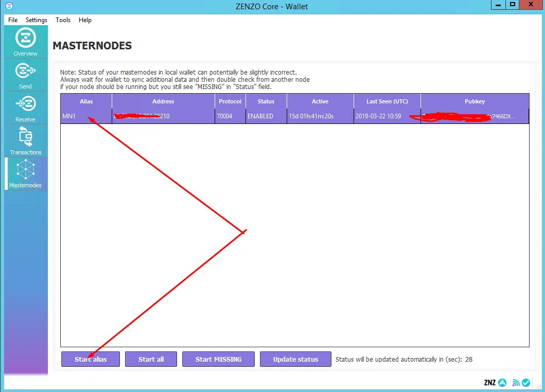Sort by the Protocol column header

(x=230, y=101)
